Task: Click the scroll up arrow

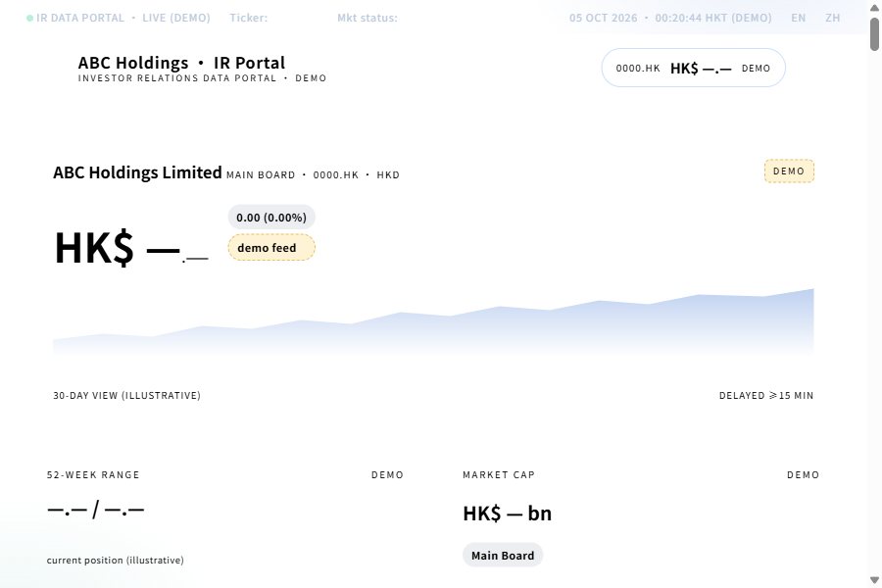Action: pyautogui.click(x=874, y=7)
